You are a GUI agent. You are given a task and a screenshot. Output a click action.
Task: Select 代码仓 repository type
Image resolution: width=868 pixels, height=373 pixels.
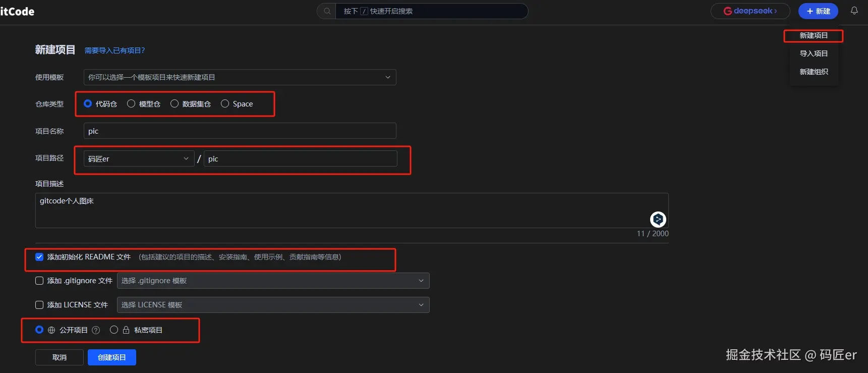88,103
